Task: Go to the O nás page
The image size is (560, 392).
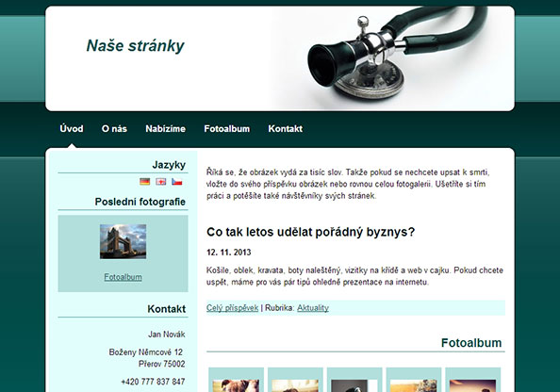Action: click(x=114, y=128)
